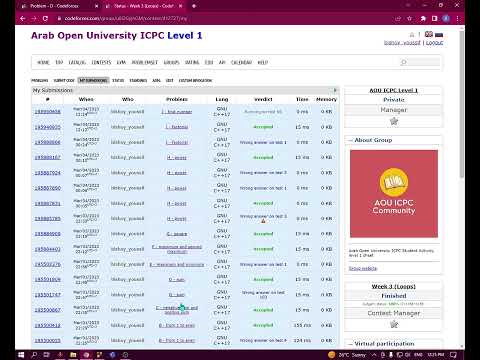Click the magnifier icon in Codeforces search
The height and width of the screenshot is (360, 480).
pos(404,62)
